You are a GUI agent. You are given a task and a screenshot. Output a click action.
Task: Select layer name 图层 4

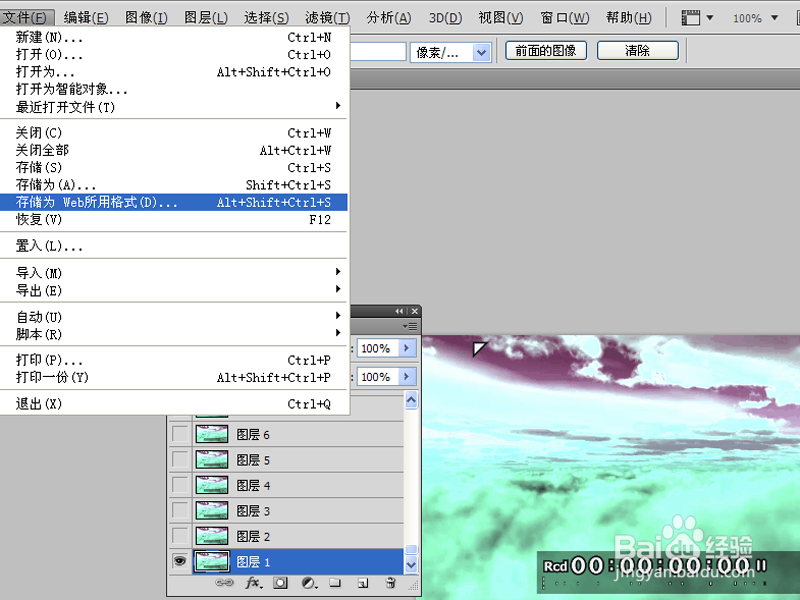pos(253,485)
